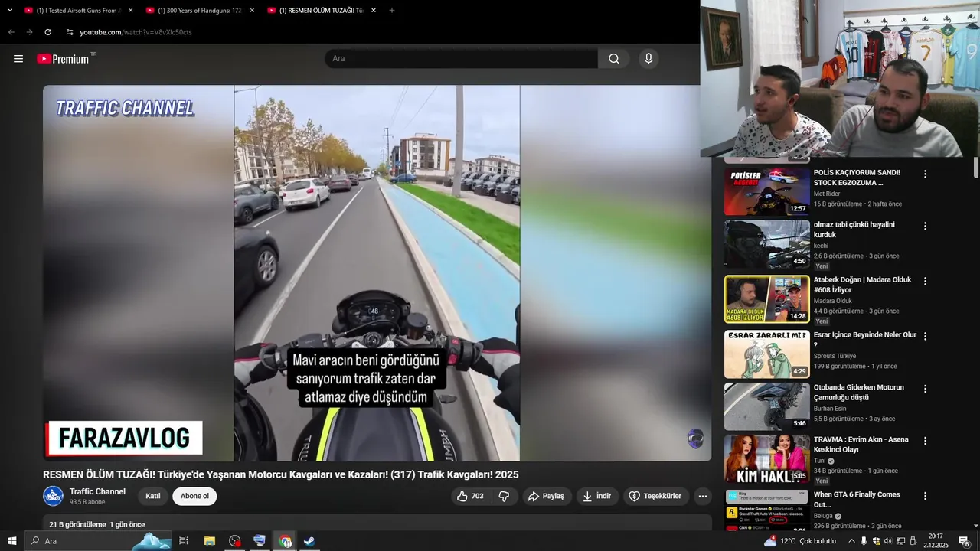Image resolution: width=980 pixels, height=551 pixels.
Task: Open Traffic Channel avatar
Action: [53, 496]
